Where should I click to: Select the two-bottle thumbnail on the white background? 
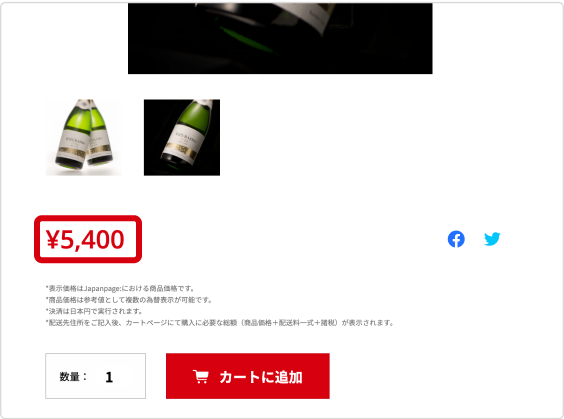83,137
